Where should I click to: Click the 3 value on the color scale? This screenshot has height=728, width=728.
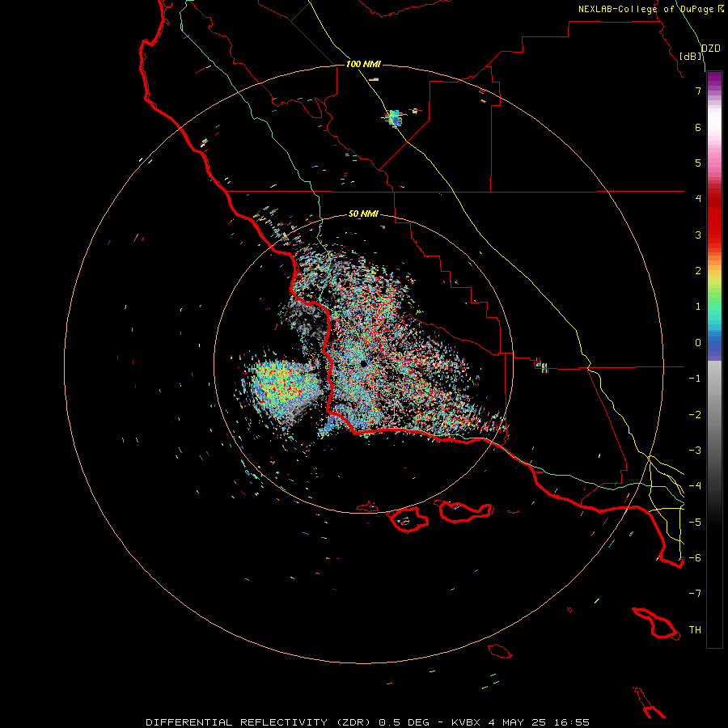click(698, 235)
